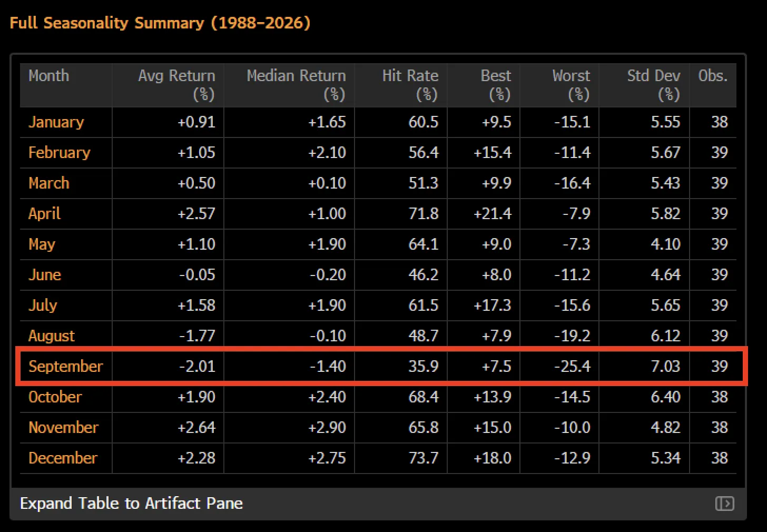Click the expand-to-pane icon at table footer
The height and width of the screenshot is (532, 767).
(724, 504)
